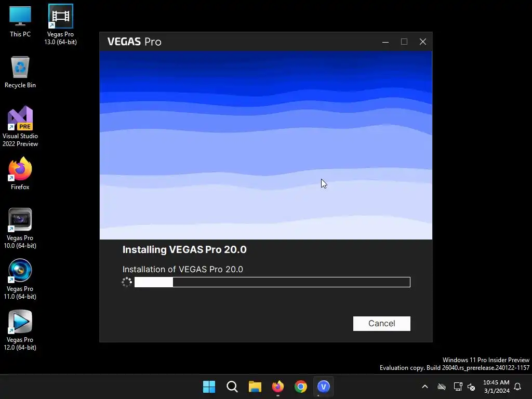Click the VEGAS Pro title logo
Viewport: 532px width, 399px height.
[x=135, y=42]
